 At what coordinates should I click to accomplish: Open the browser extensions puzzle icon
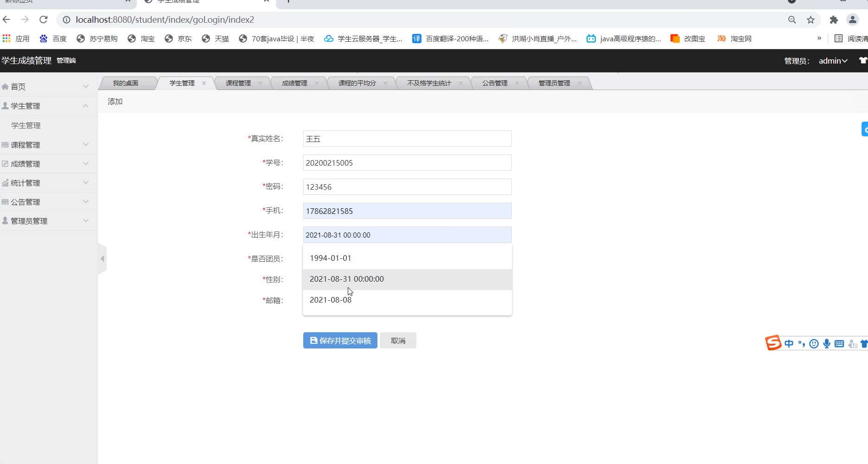point(834,19)
